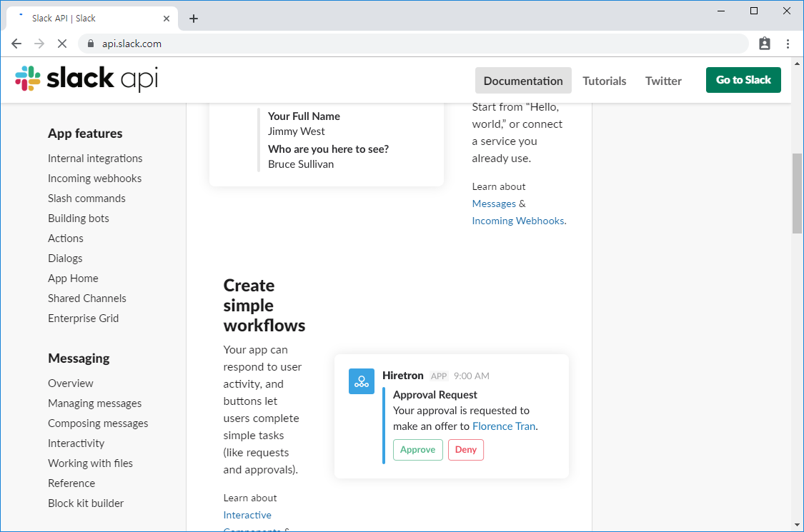Click the browser forward arrow

pos(39,44)
